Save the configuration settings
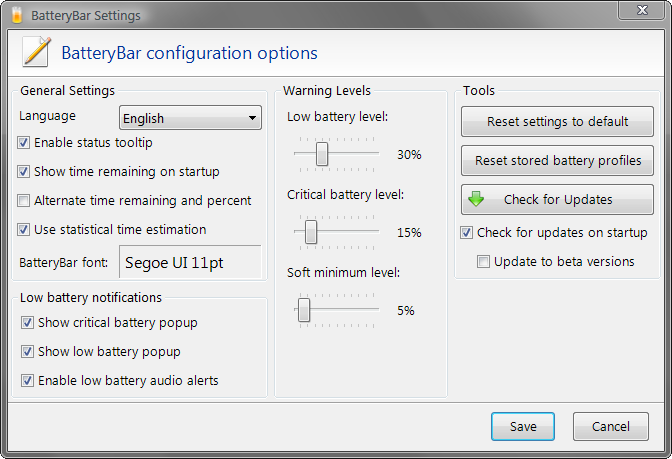Viewport: 672px width, 459px height. click(523, 426)
